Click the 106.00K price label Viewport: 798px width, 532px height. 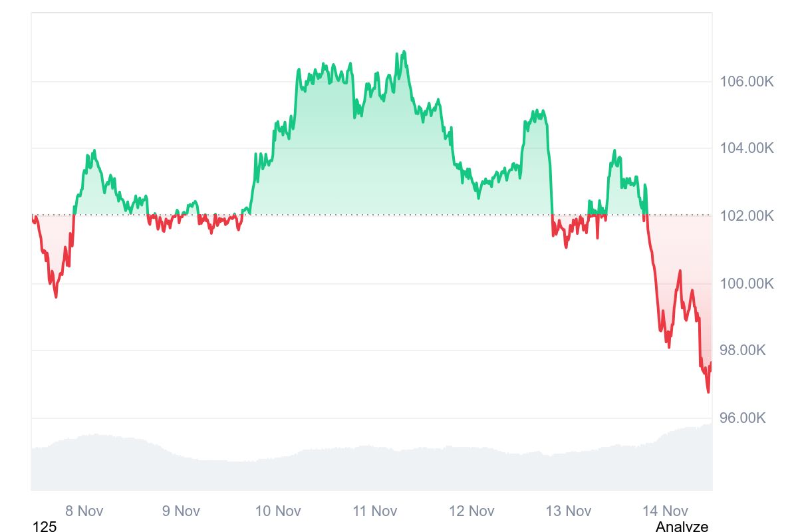point(747,82)
